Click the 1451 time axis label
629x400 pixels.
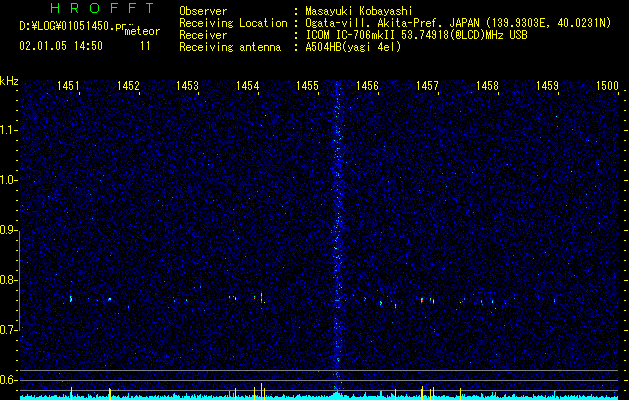coord(68,85)
